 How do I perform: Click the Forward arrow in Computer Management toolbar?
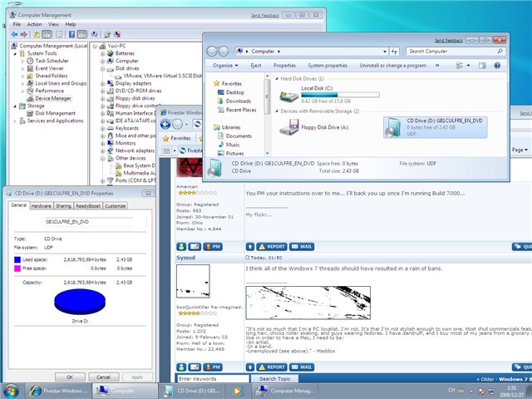tap(24, 35)
